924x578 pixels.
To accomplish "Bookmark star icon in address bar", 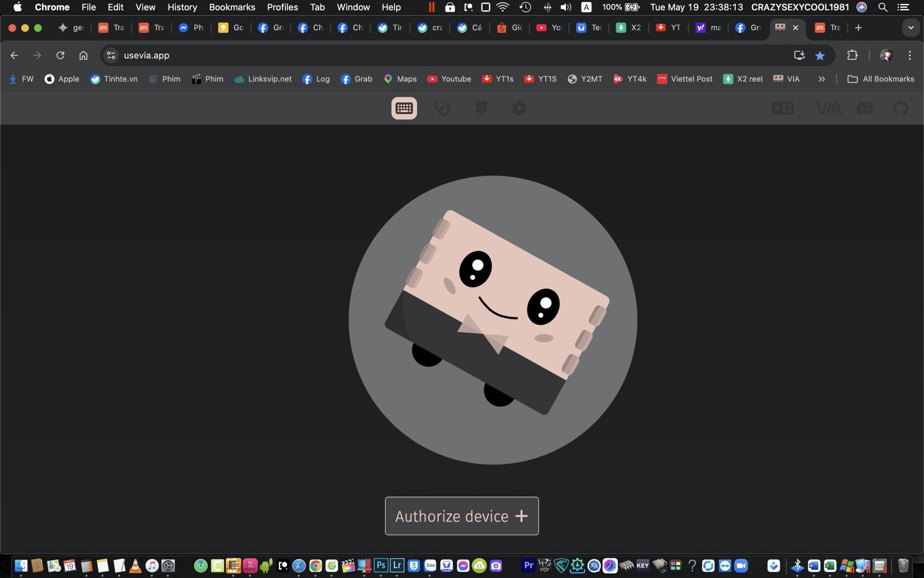I will (x=820, y=55).
